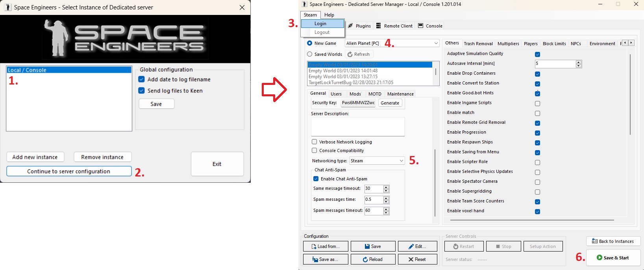Switch to the Mods tab
The image size is (644, 270).
355,94
